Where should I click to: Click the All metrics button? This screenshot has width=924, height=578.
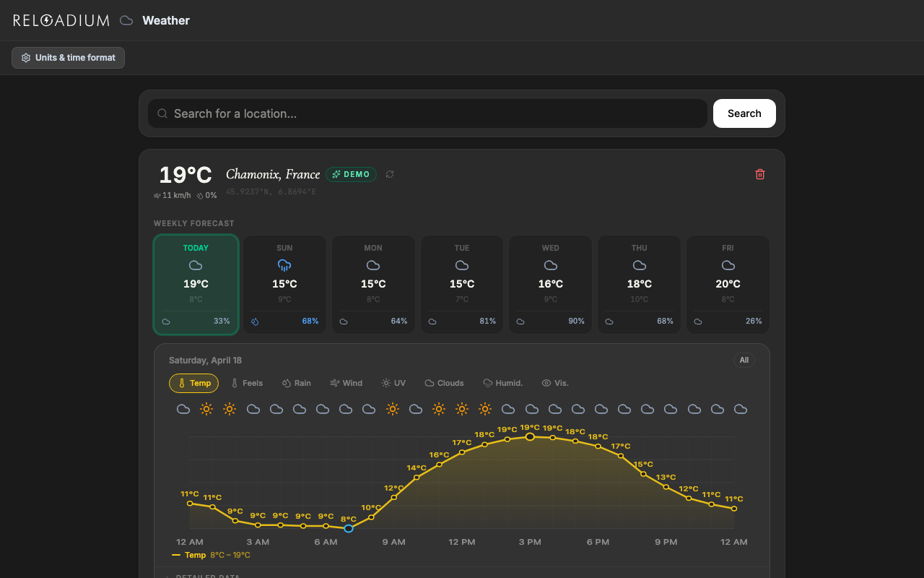coord(744,360)
